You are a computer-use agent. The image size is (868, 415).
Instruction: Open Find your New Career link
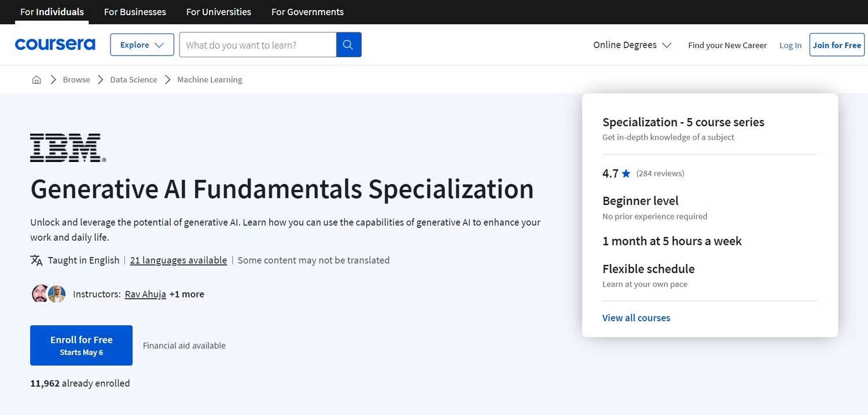tap(727, 45)
